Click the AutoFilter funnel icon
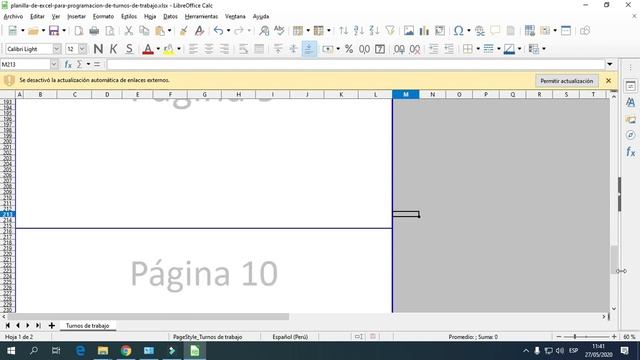The image size is (640, 360). (x=390, y=31)
